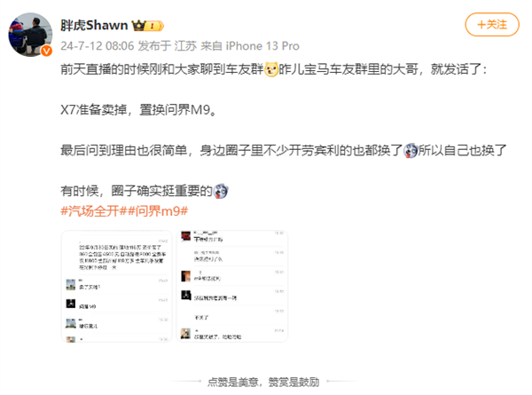The image size is (532, 395).
Task: Follow the user with the +关注 button
Action: tap(492, 25)
